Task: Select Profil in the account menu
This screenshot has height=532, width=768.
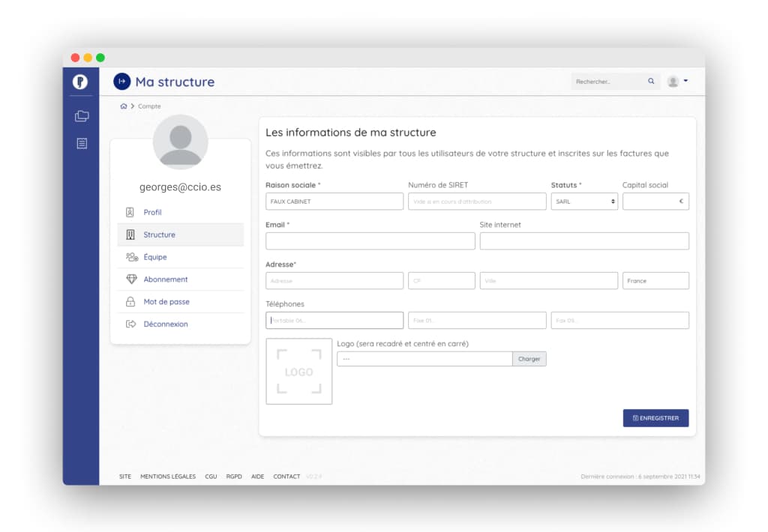Action: 152,212
